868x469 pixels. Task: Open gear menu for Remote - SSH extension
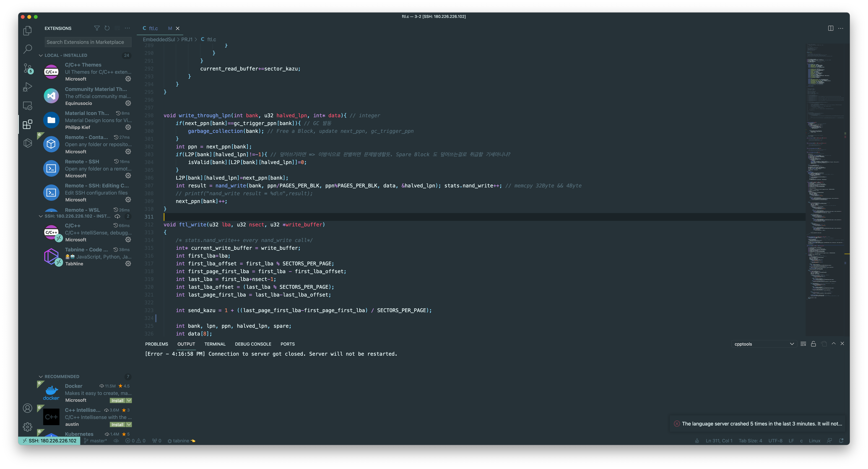coord(128,176)
